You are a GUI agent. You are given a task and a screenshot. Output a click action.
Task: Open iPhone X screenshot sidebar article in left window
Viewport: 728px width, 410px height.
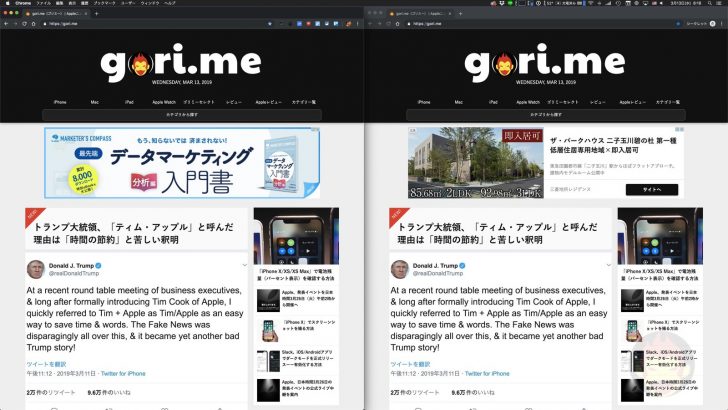(296, 331)
